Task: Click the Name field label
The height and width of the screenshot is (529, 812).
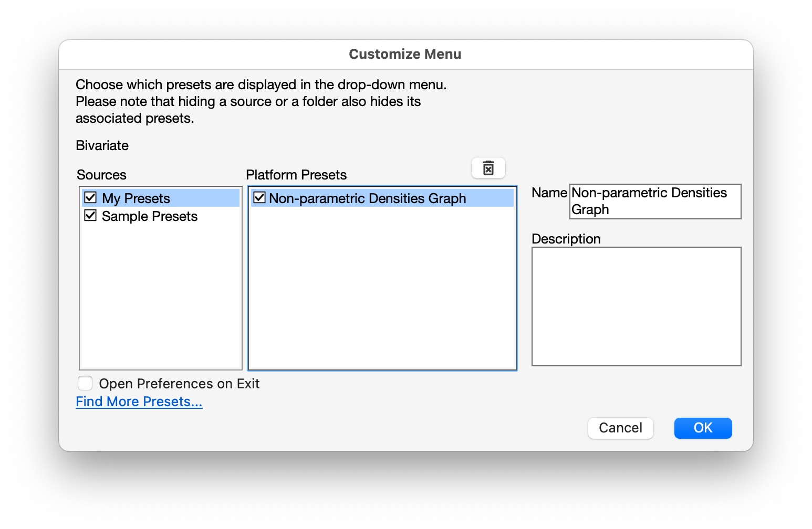Action: tap(548, 193)
